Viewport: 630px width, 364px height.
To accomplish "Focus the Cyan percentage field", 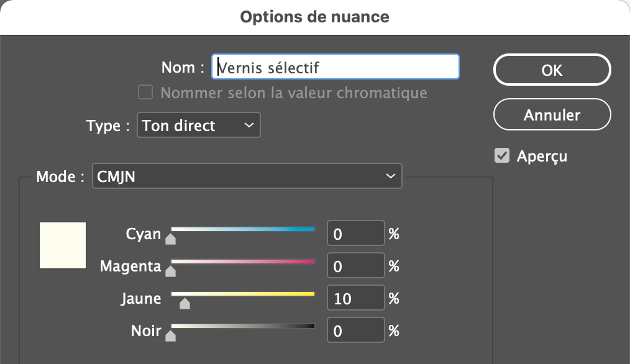I will pos(355,234).
